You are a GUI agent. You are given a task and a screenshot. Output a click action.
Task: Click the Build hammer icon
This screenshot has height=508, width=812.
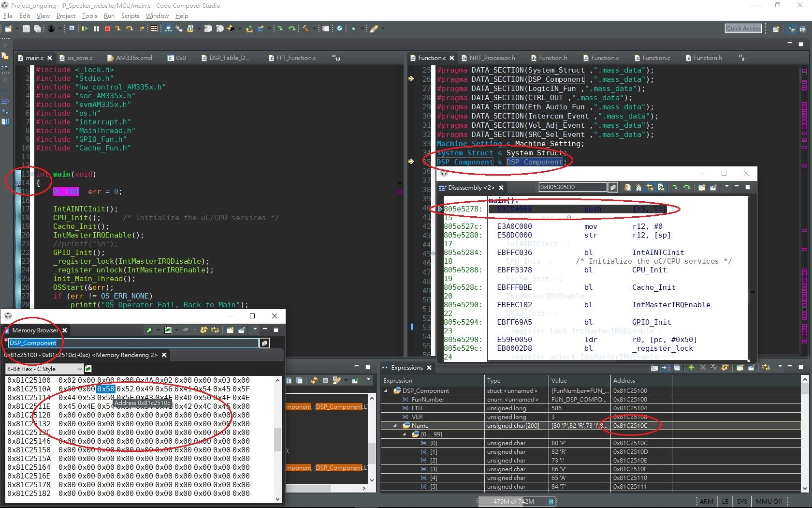pyautogui.click(x=305, y=29)
